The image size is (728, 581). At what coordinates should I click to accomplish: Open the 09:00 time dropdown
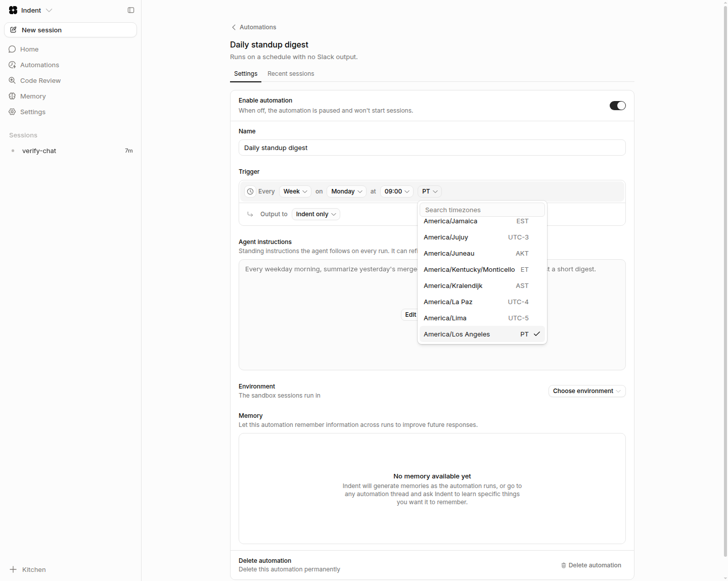397,191
